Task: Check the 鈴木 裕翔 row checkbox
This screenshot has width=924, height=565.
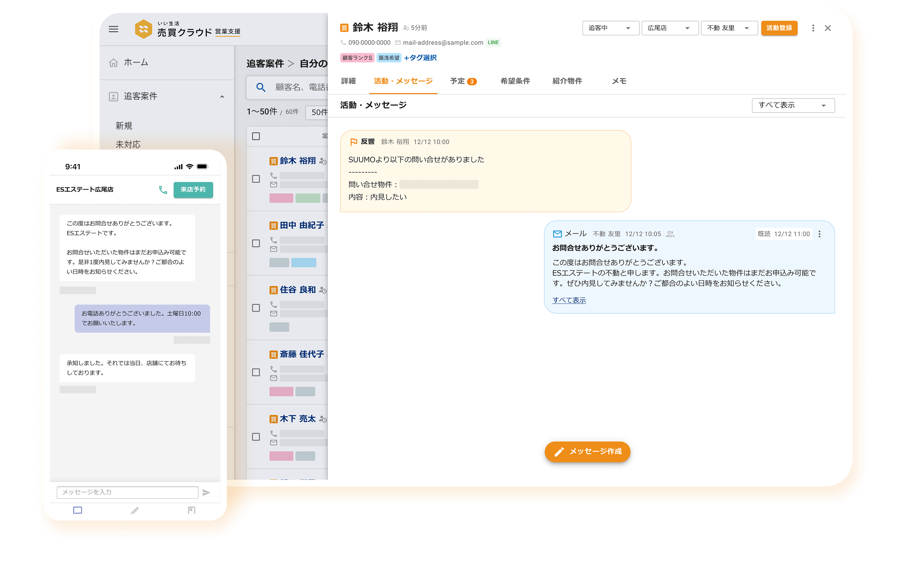Action: (256, 179)
